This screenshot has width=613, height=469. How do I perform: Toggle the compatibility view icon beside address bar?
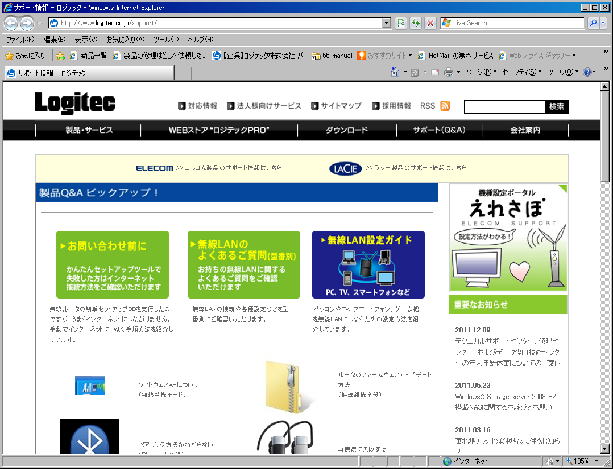401,23
